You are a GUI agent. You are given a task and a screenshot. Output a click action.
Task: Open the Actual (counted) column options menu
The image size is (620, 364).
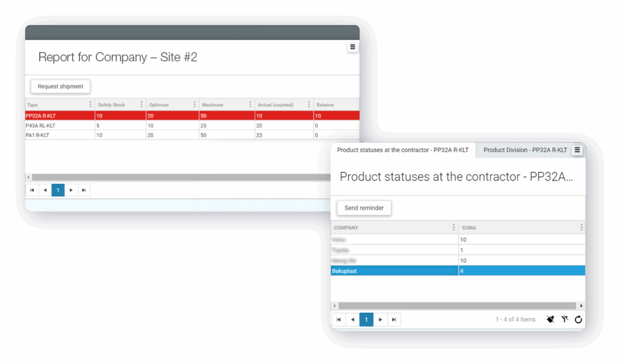pyautogui.click(x=309, y=105)
